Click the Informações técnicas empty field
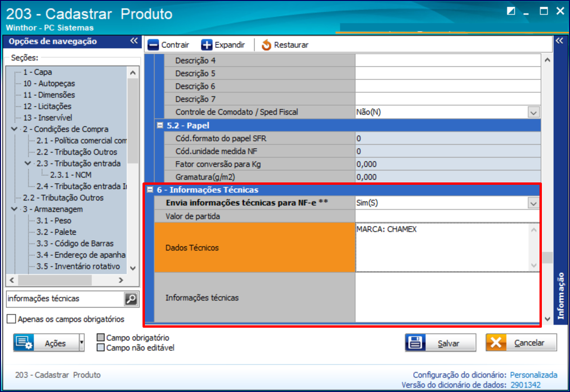570x392 pixels. 447,298
